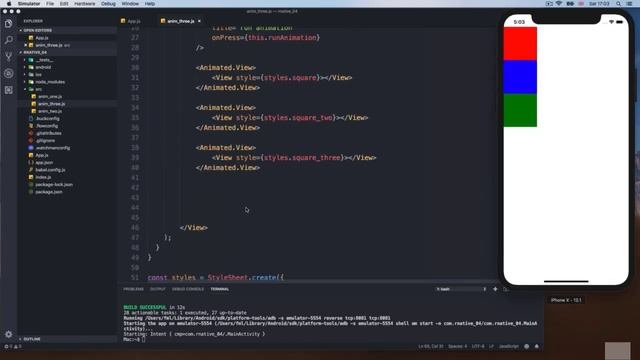Open the Search view in activity bar
The width and height of the screenshot is (640, 360).
(9, 40)
